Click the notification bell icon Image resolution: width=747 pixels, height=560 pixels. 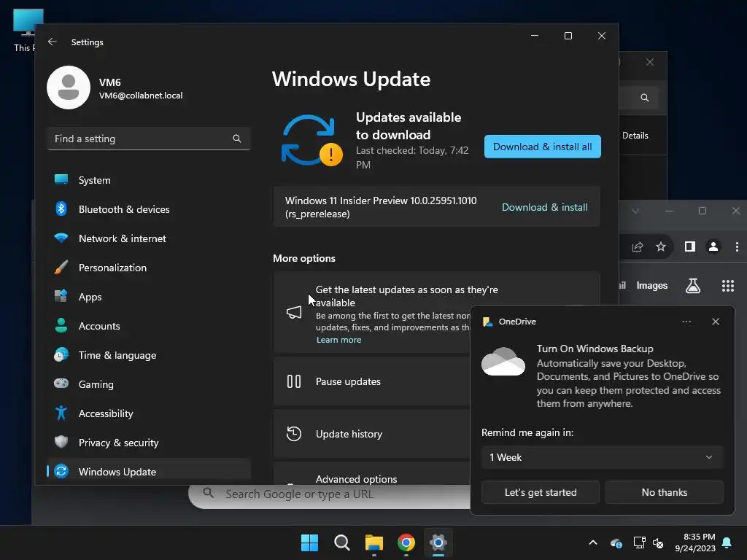pyautogui.click(x=727, y=542)
